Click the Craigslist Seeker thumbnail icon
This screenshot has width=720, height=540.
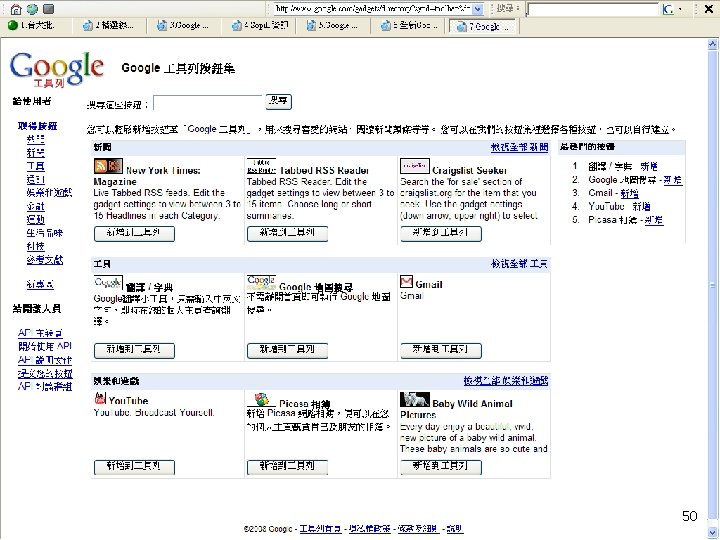pyautogui.click(x=415, y=166)
